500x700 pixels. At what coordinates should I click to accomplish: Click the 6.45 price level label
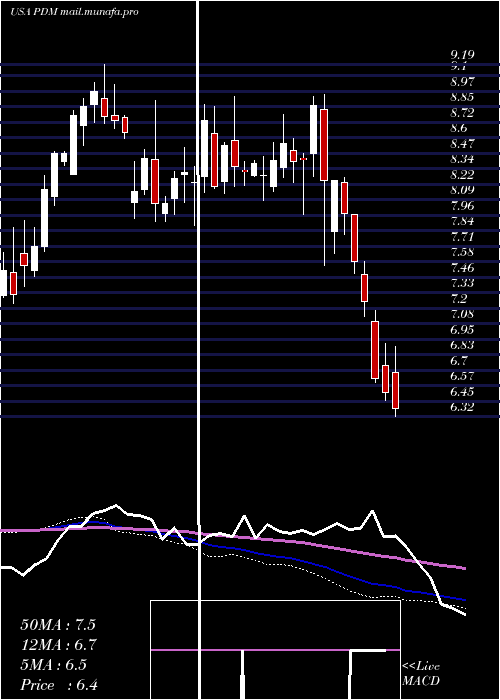pyautogui.click(x=462, y=392)
